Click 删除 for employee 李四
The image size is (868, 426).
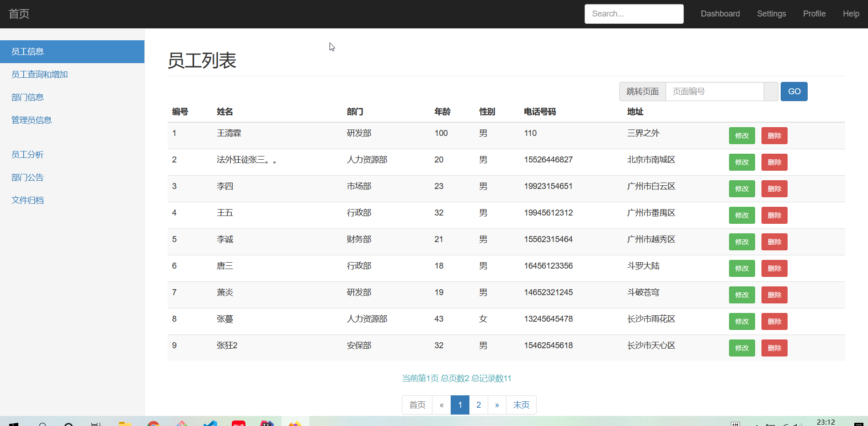(x=774, y=189)
